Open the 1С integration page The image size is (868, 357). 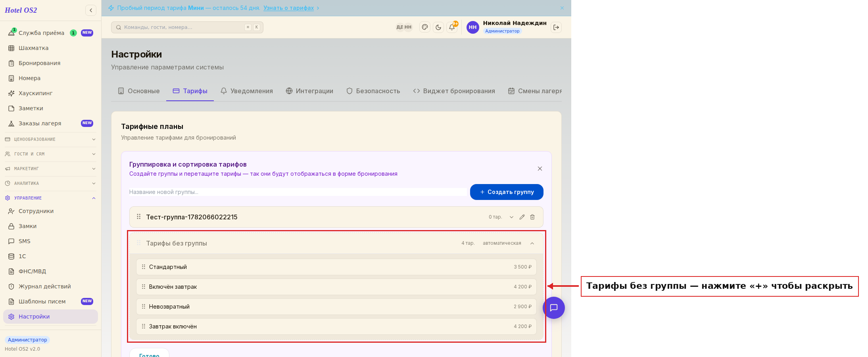(50, 256)
